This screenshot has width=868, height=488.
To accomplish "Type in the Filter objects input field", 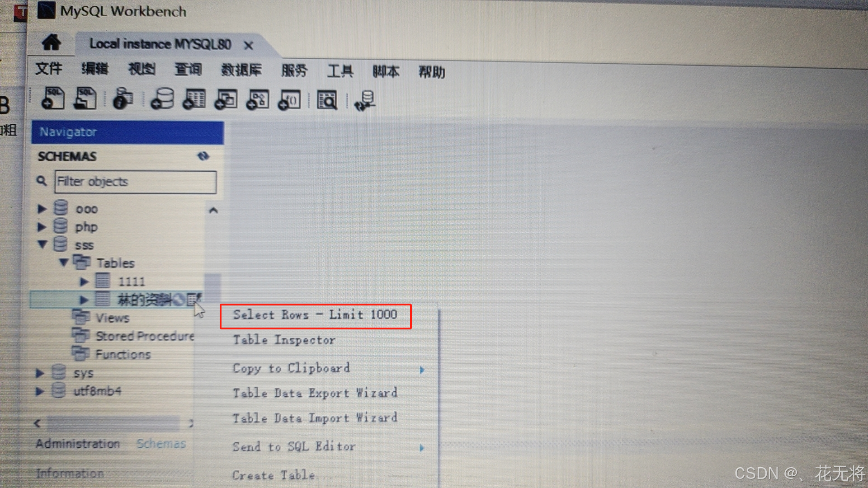I will tap(136, 182).
